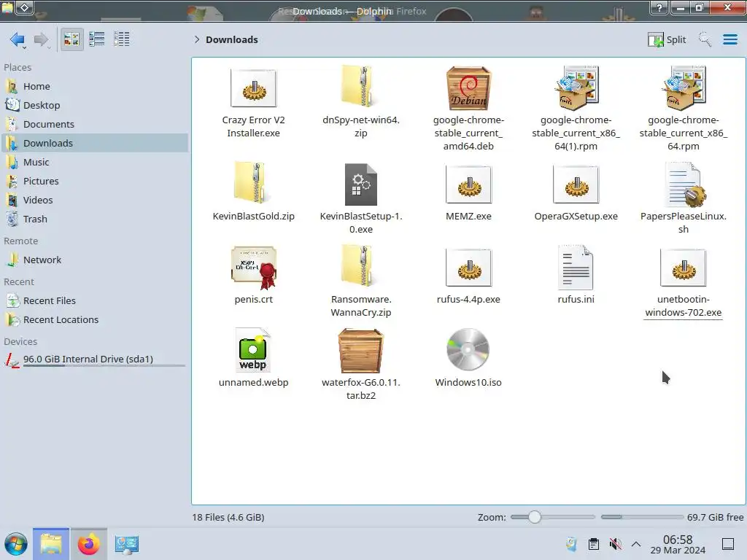
Task: Select google-chrome x86_64(1).rpm package icon
Action: click(576, 87)
